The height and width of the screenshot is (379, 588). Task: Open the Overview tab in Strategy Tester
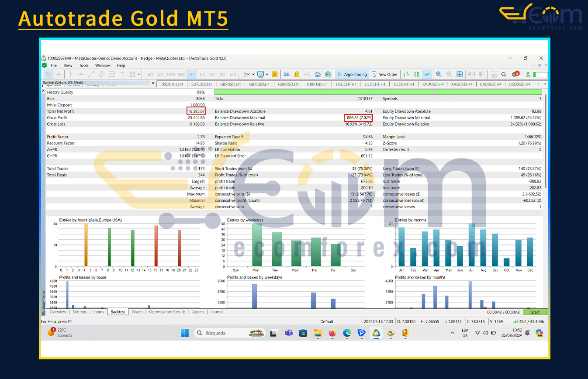point(58,312)
